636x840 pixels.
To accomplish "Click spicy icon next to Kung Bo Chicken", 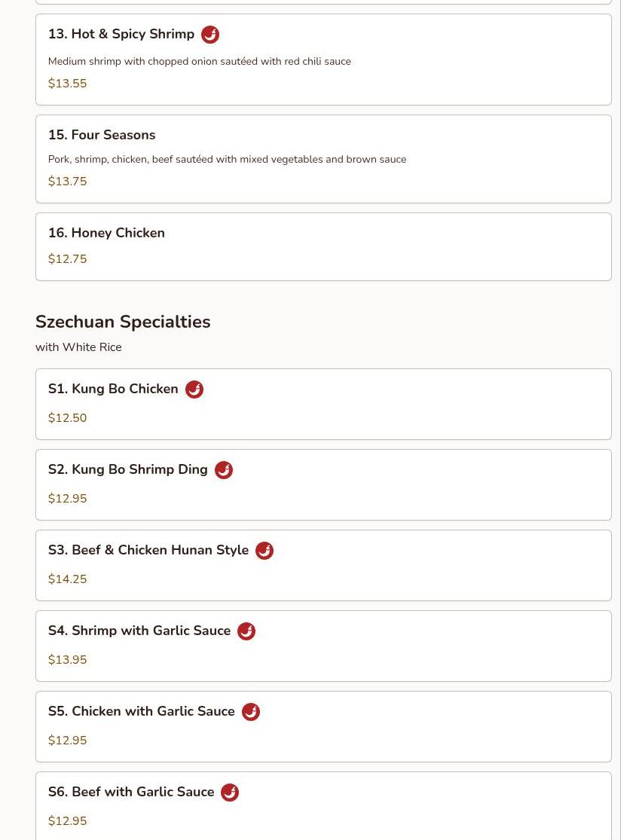I will 194,389.
